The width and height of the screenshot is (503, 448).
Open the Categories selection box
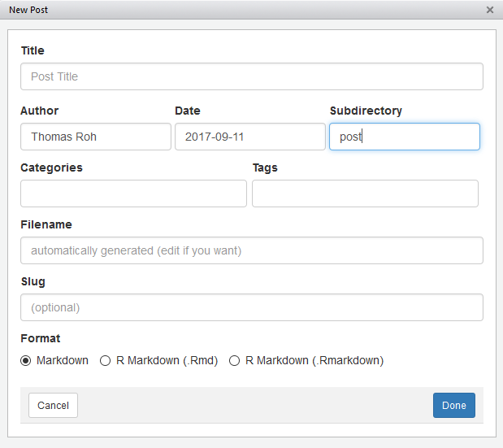(133, 194)
